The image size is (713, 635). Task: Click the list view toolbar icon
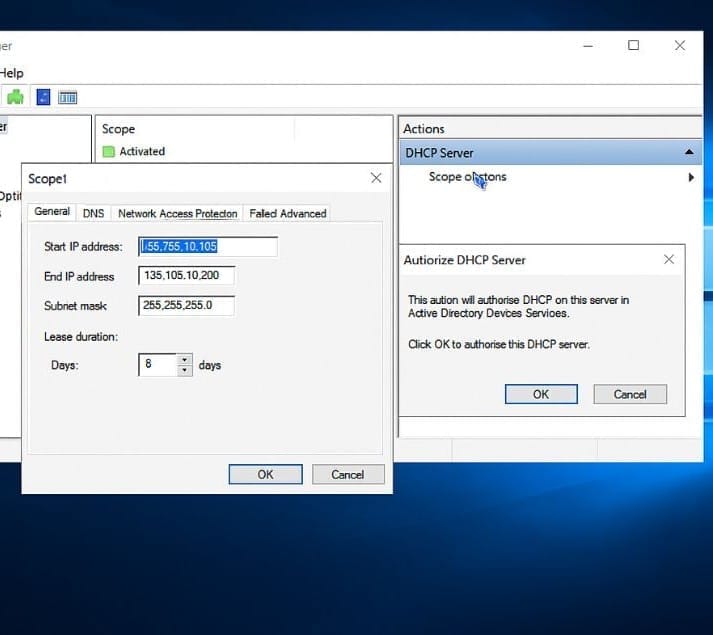68,97
